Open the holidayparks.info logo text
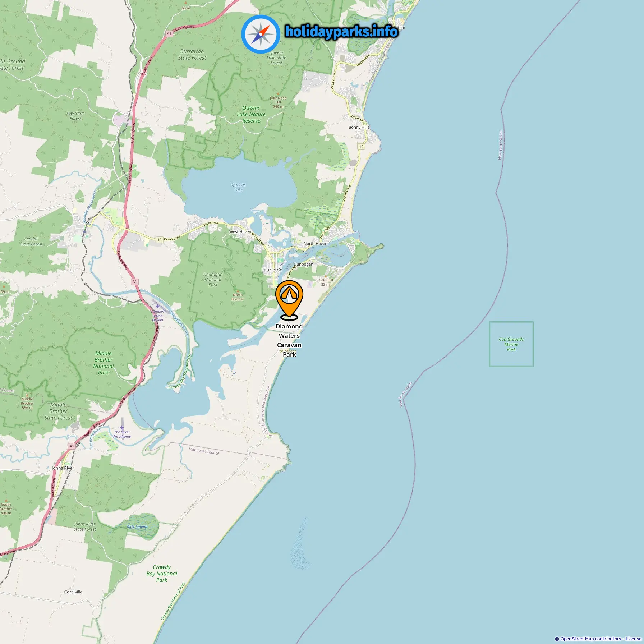644x644 pixels. (341, 32)
